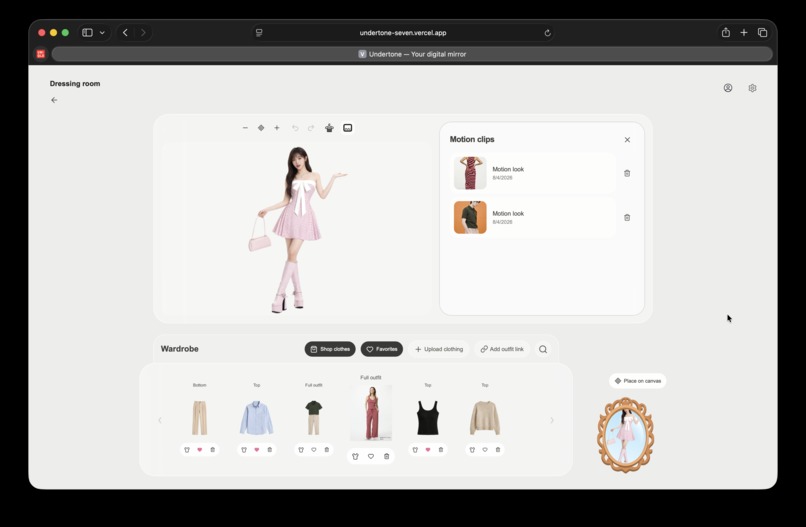Favorite the red jumpsuit full outfit
The image size is (806, 527).
pyautogui.click(x=371, y=457)
